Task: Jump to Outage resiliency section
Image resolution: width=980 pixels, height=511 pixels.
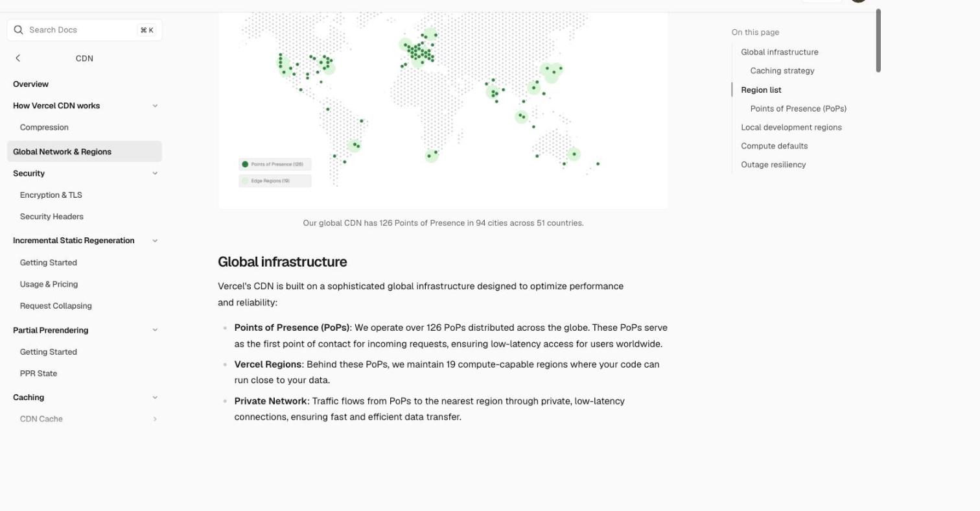Action: (773, 165)
